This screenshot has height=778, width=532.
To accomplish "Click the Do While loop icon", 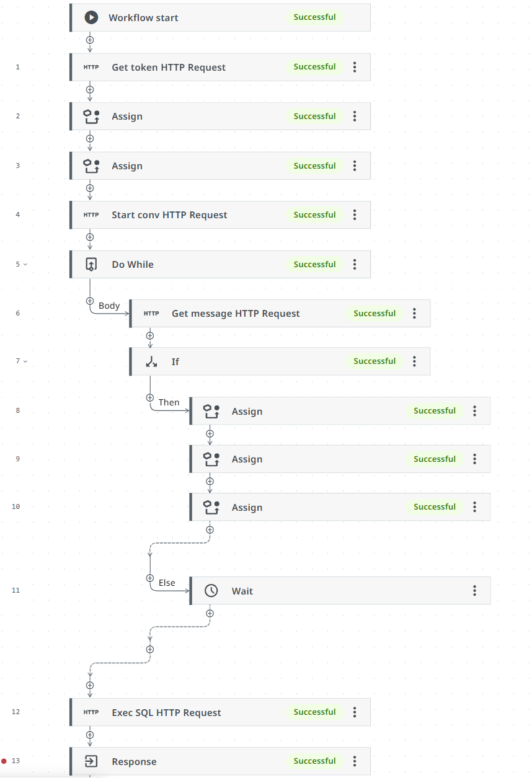I will tap(91, 265).
